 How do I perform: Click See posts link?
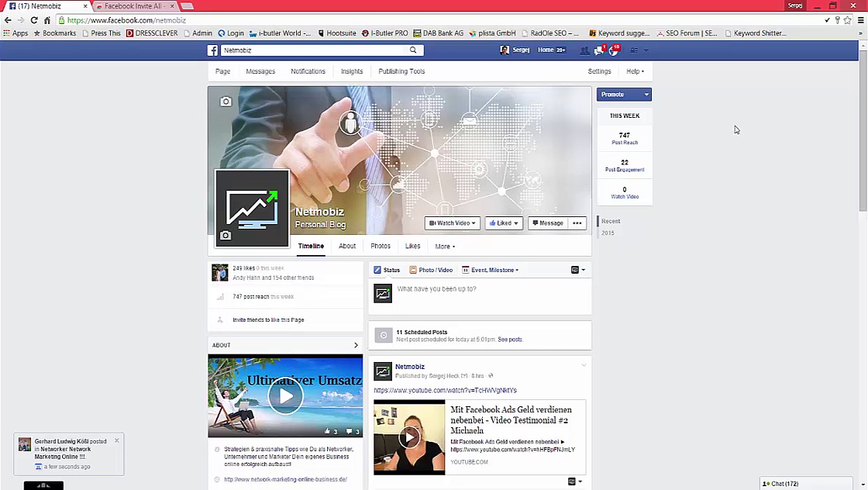(x=510, y=340)
